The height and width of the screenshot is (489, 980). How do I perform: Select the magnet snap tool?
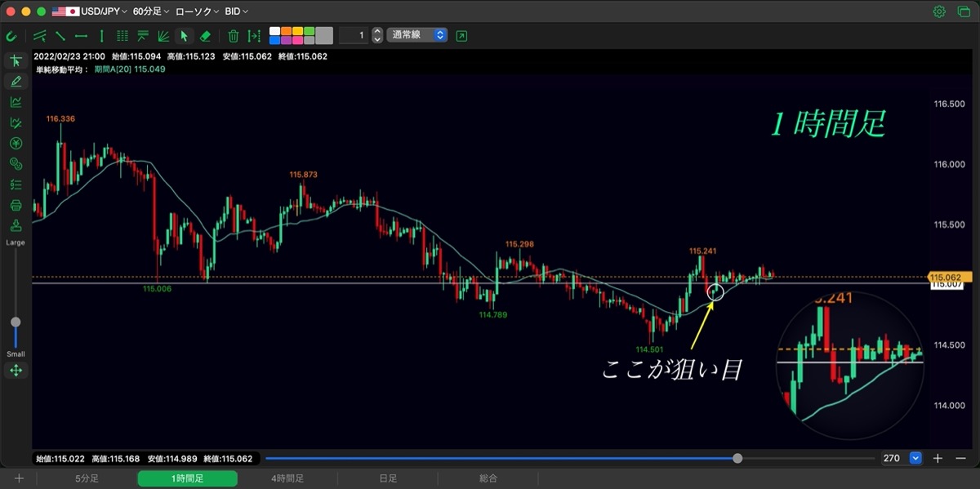click(11, 36)
